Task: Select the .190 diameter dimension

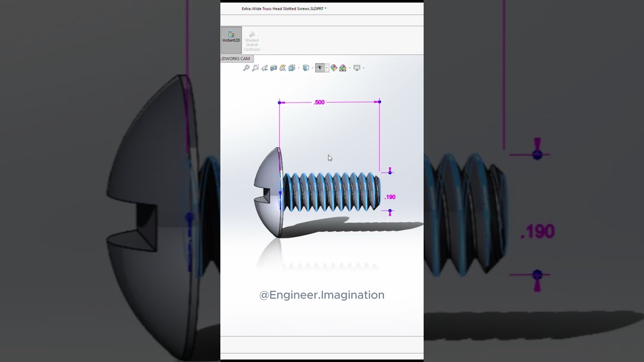Action: tap(390, 197)
